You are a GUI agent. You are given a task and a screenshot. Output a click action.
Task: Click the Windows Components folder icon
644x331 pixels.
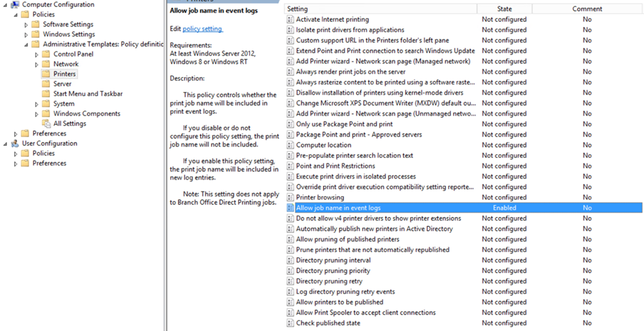point(46,114)
